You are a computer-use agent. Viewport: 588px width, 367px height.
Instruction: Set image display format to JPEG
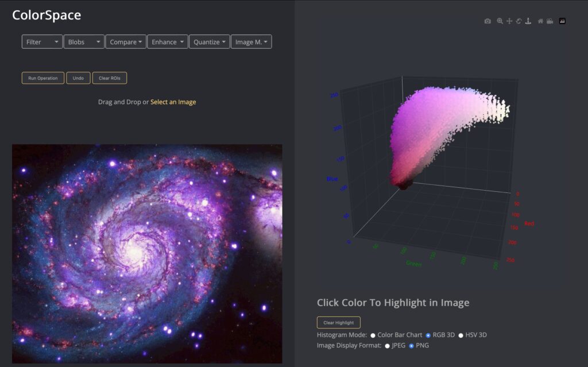(x=386, y=346)
